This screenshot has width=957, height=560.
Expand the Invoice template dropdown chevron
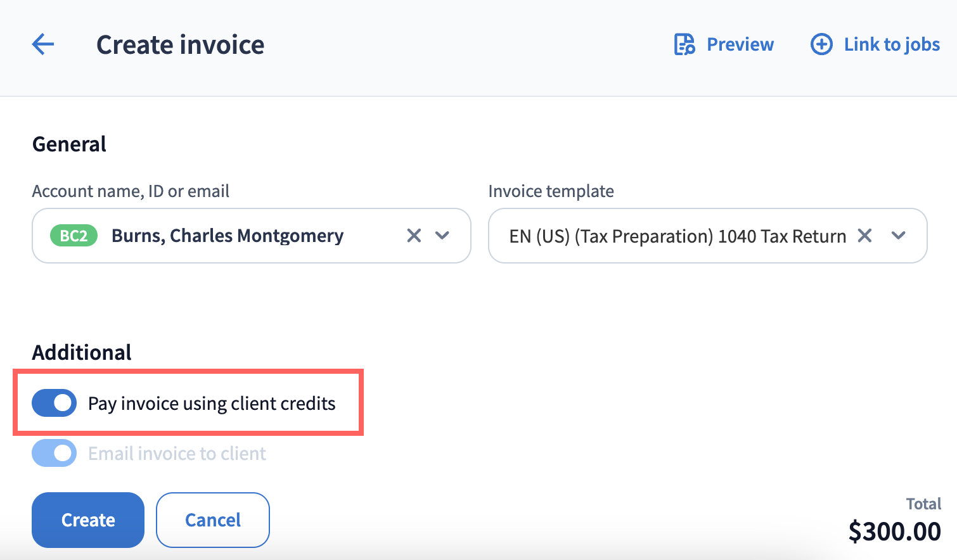(898, 236)
